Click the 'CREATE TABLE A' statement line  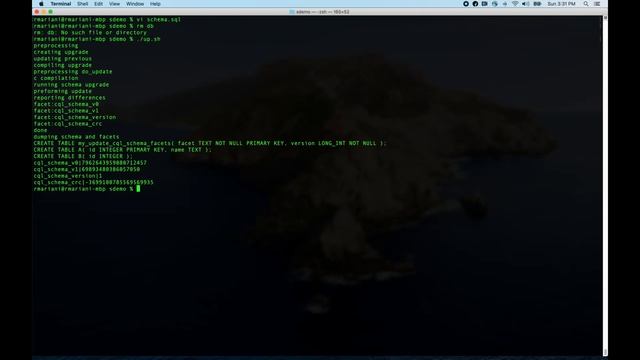(122, 150)
